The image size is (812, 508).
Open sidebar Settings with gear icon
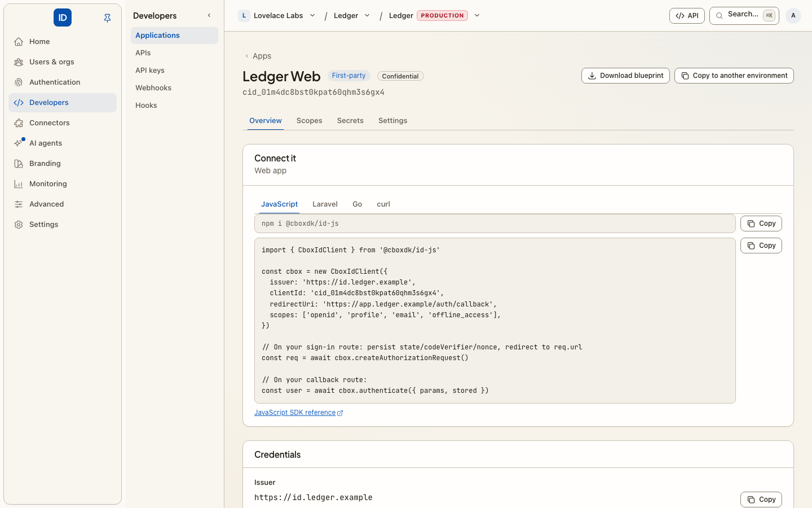[x=63, y=225]
